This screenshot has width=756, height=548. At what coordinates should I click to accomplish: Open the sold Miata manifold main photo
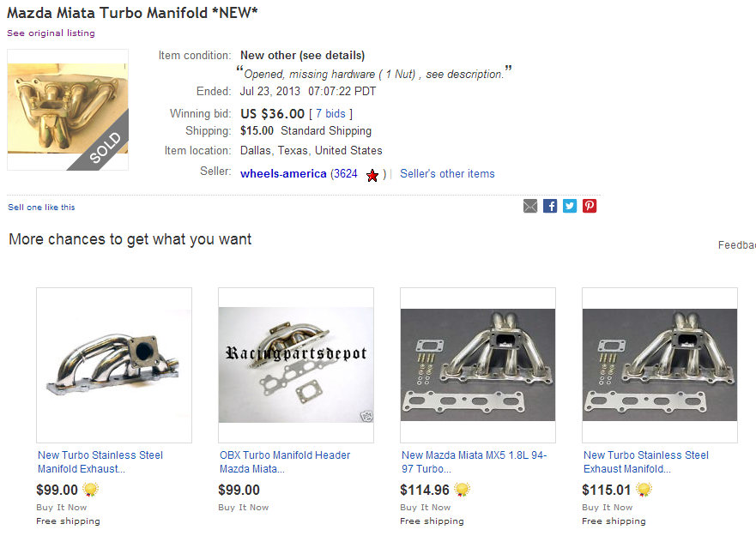[68, 110]
